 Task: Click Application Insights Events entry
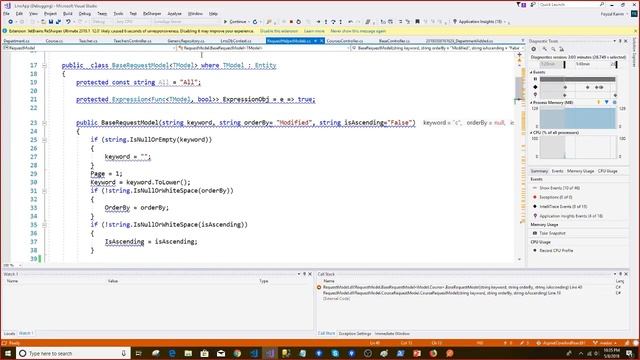pyautogui.click(x=567, y=216)
